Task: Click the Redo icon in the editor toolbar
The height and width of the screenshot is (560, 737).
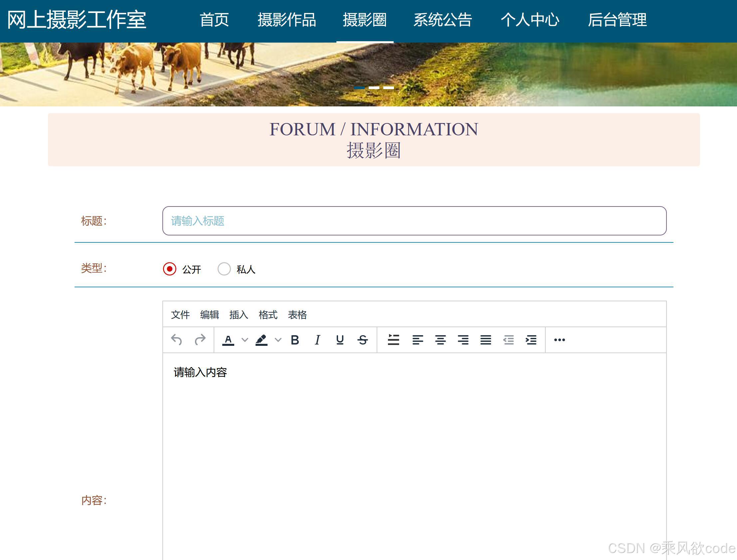Action: click(200, 340)
